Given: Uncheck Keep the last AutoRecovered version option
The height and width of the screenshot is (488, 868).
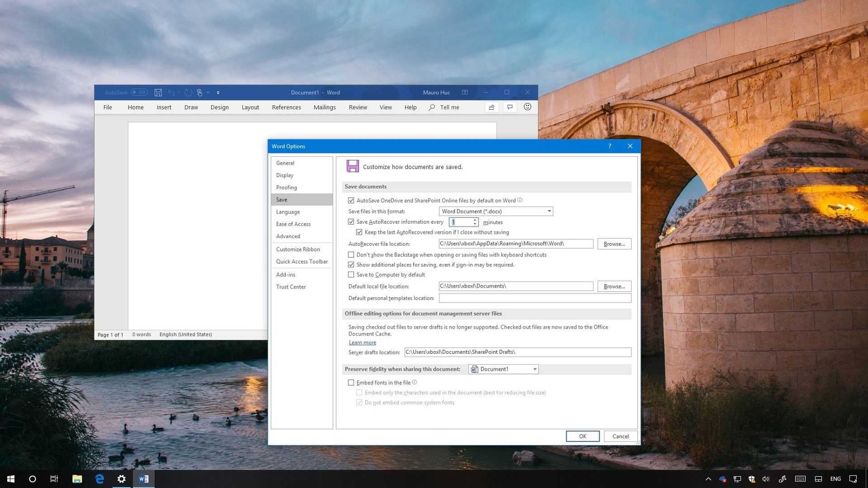Looking at the screenshot, I should (359, 232).
